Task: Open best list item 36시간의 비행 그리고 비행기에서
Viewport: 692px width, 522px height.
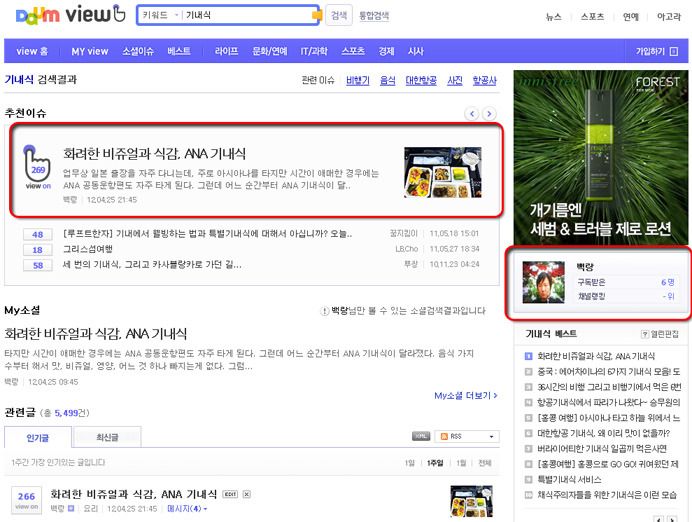Action: (609, 387)
